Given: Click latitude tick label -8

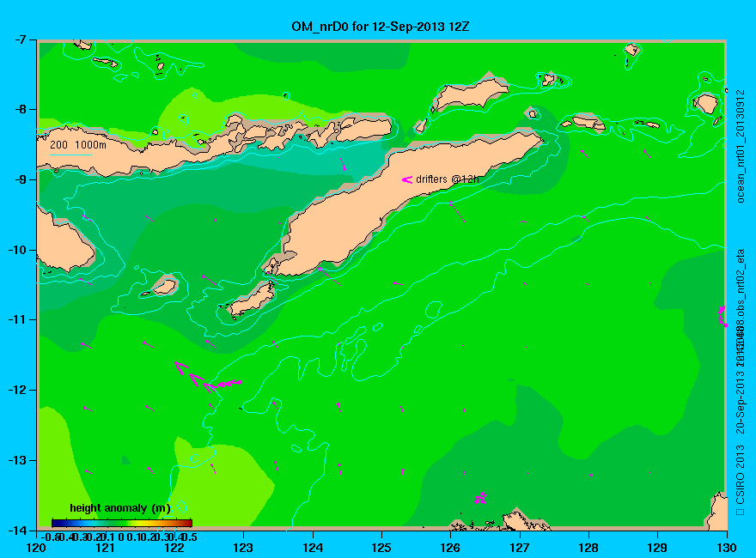Looking at the screenshot, I should click(21, 109).
